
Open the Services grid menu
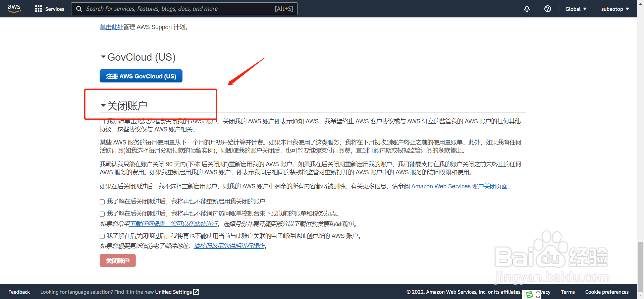click(x=39, y=9)
